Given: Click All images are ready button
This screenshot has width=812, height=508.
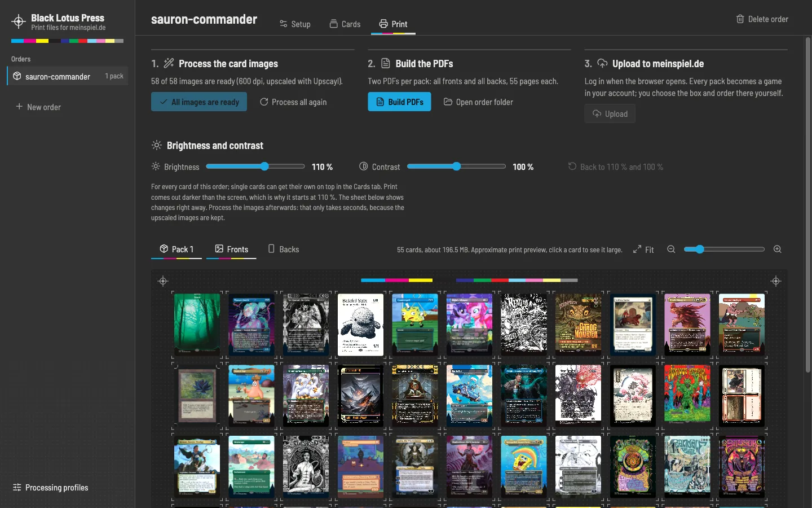Looking at the screenshot, I should (199, 102).
